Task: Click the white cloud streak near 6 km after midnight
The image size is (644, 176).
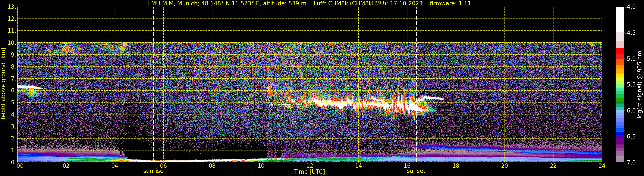Action: 30,87
